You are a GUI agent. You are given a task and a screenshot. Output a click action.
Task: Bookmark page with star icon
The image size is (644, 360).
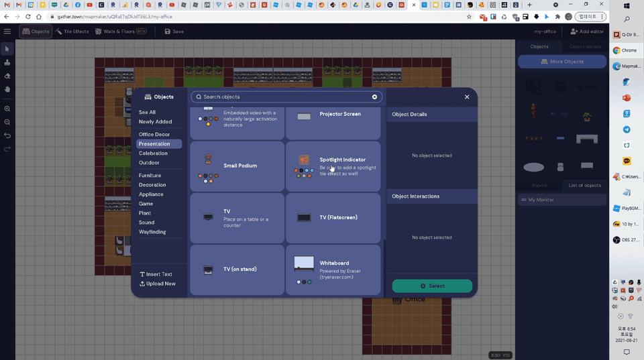coord(469,16)
